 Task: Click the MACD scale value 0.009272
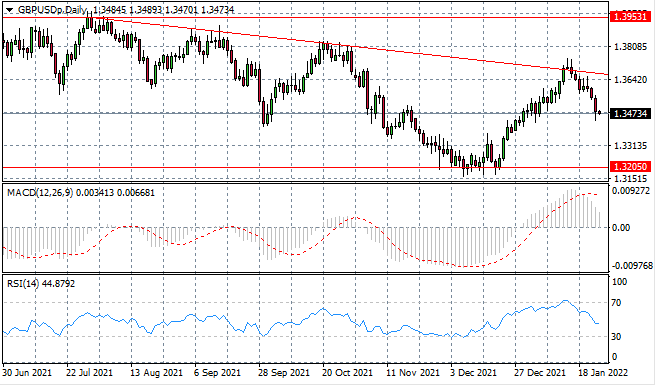(x=632, y=191)
